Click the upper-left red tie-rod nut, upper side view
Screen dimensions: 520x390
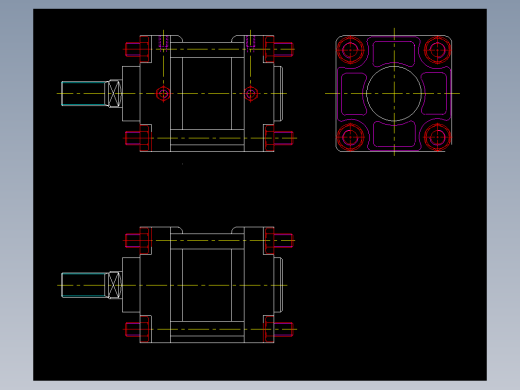coord(138,49)
